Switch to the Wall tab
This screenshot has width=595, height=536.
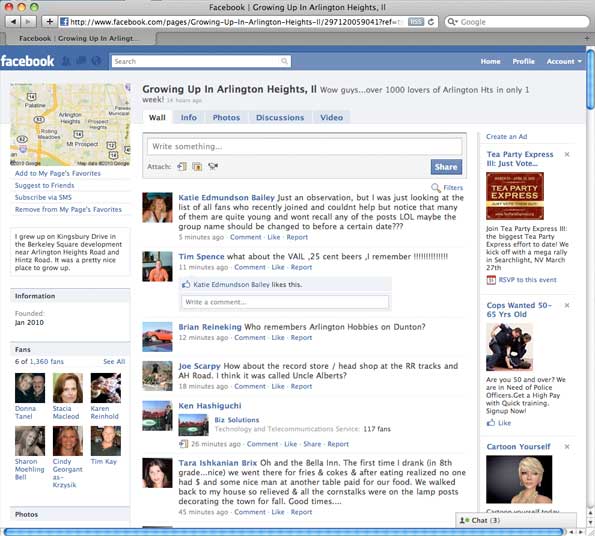(157, 118)
